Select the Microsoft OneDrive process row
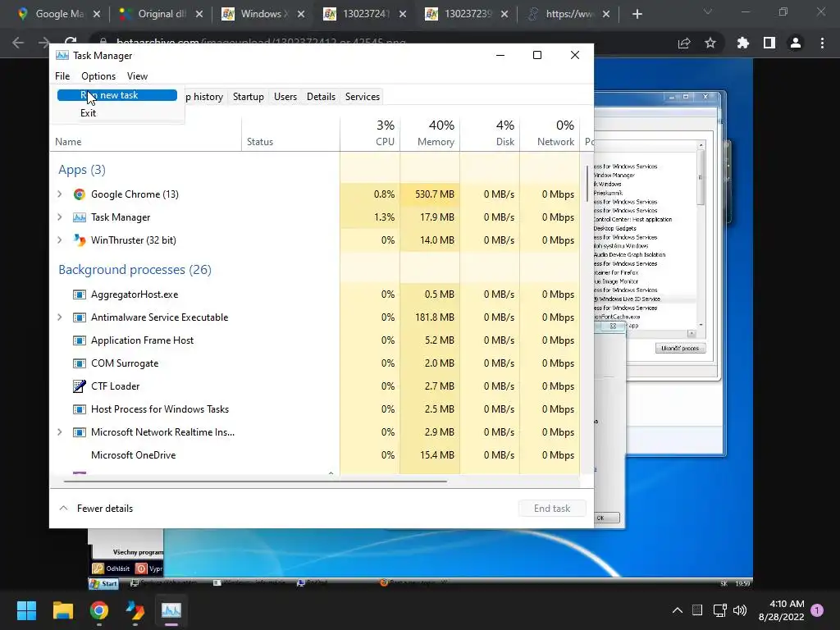 [315, 454]
